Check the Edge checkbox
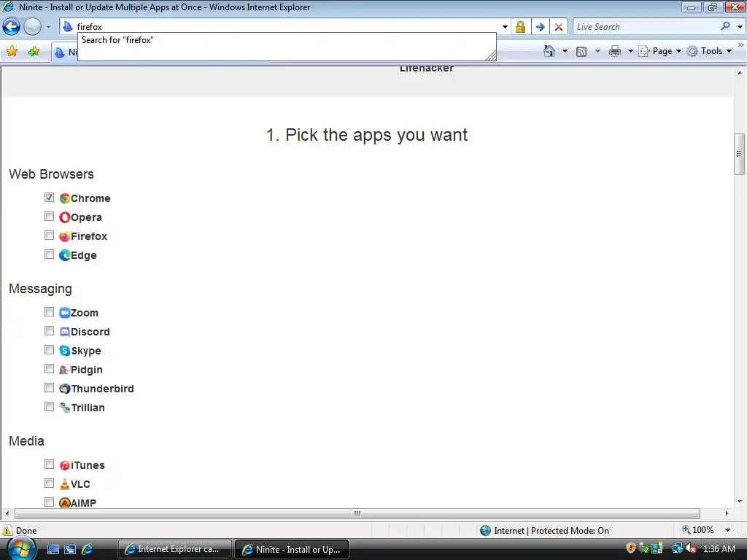747x560 pixels. point(49,254)
